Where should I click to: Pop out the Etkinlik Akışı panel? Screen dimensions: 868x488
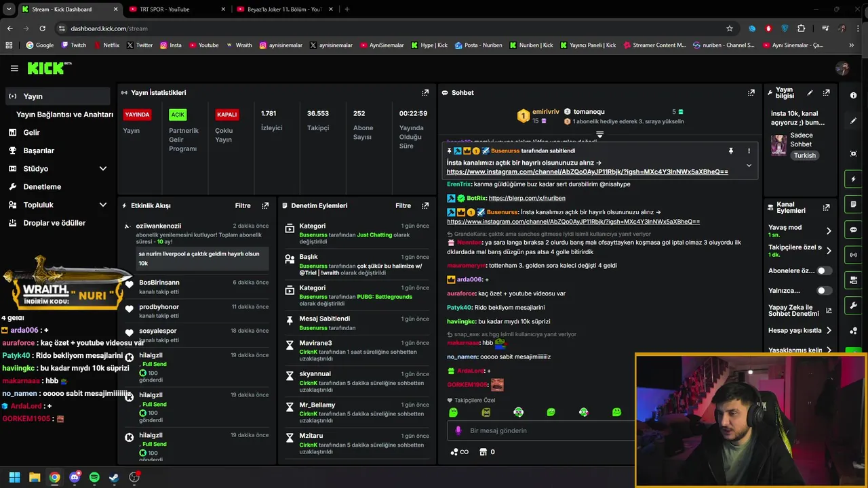pos(265,205)
